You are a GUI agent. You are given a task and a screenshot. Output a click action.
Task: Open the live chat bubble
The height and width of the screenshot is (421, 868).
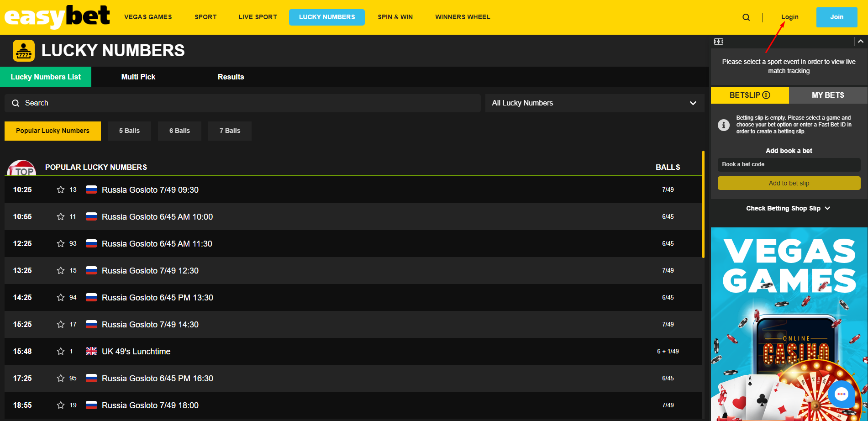pyautogui.click(x=842, y=394)
